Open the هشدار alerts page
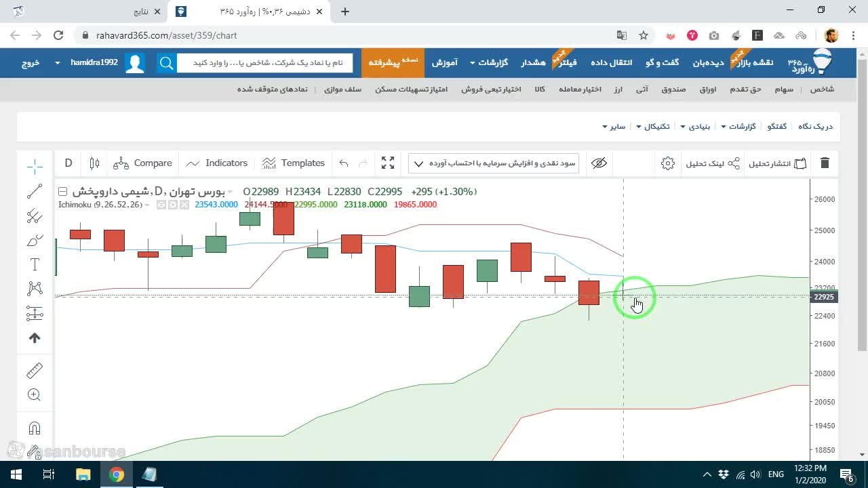The width and height of the screenshot is (868, 488). (x=533, y=62)
